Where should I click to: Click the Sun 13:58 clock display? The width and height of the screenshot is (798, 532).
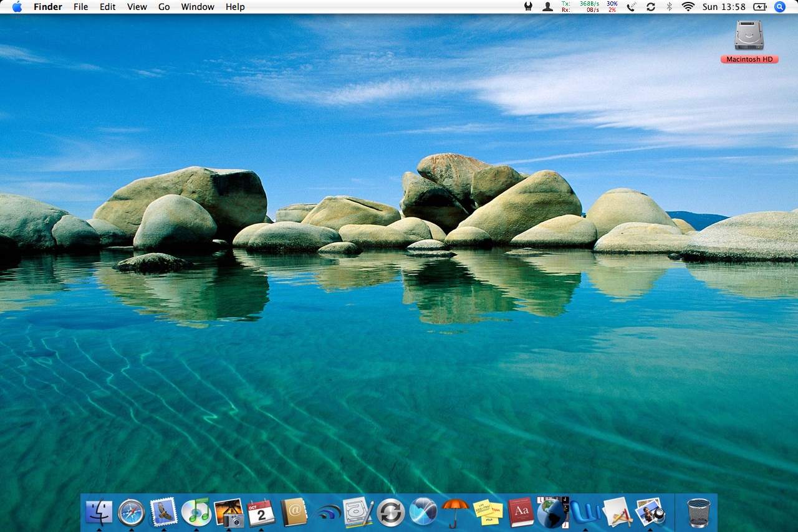pos(724,7)
